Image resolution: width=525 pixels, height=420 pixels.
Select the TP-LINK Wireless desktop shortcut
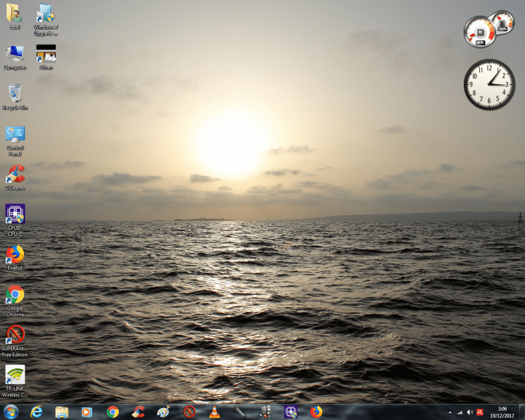15,375
